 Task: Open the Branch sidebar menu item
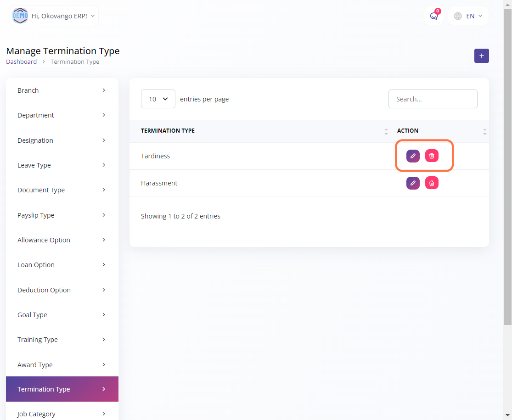coord(62,90)
